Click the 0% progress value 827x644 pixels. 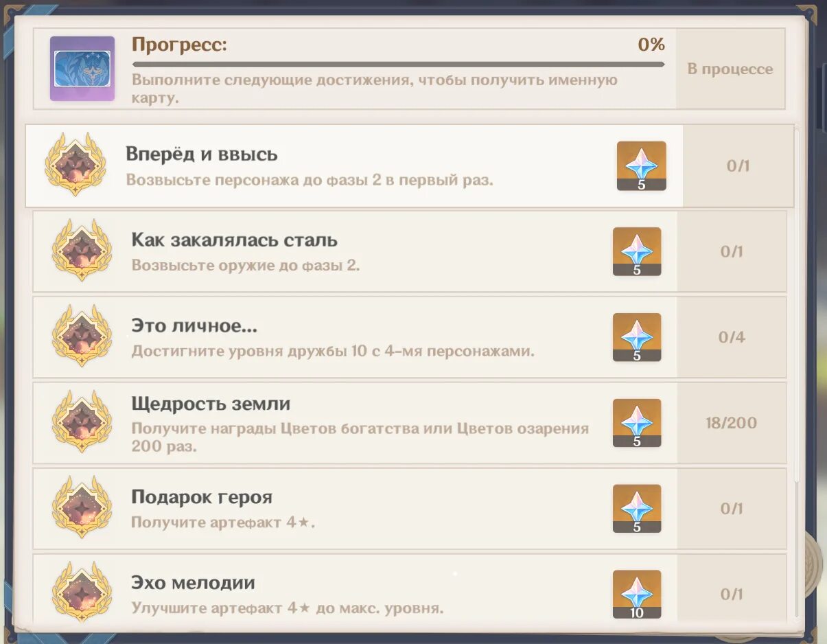651,45
